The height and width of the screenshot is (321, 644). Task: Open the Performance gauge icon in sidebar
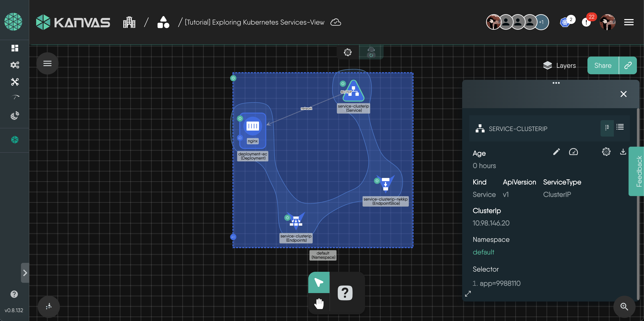coord(15,98)
